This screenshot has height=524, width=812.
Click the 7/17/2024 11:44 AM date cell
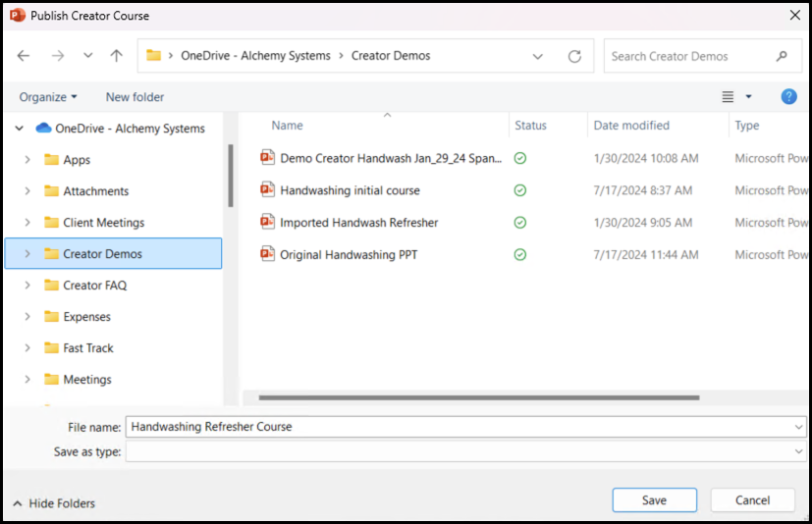[x=646, y=255]
